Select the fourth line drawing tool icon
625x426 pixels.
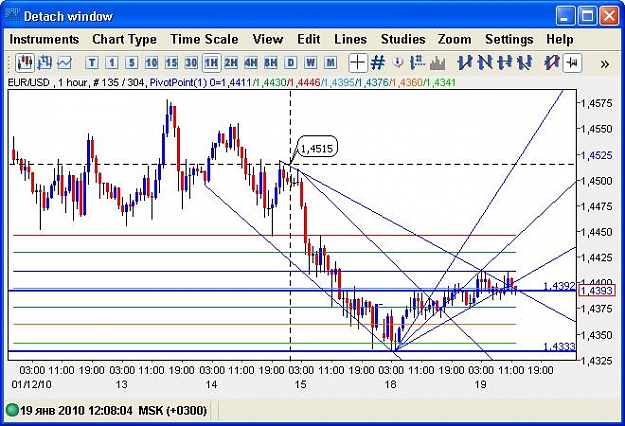pos(525,63)
